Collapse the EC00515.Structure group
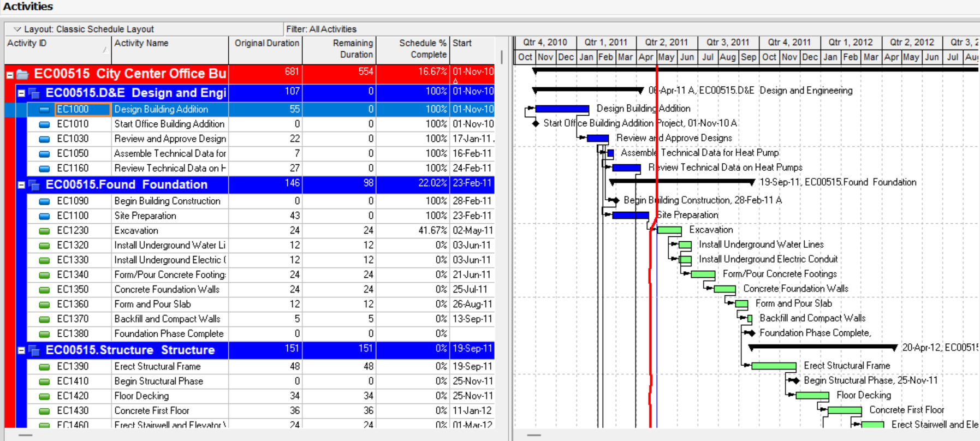This screenshot has width=980, height=441. pyautogui.click(x=21, y=350)
